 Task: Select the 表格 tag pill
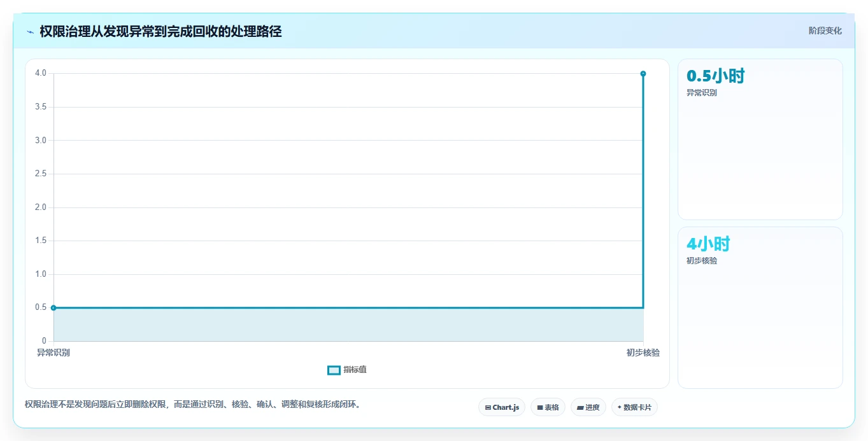pyautogui.click(x=548, y=407)
